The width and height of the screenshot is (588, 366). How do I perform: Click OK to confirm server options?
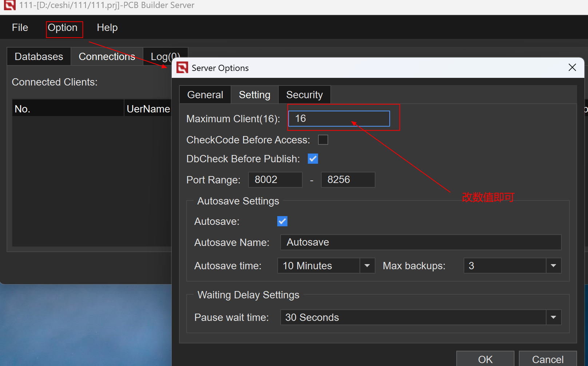485,359
